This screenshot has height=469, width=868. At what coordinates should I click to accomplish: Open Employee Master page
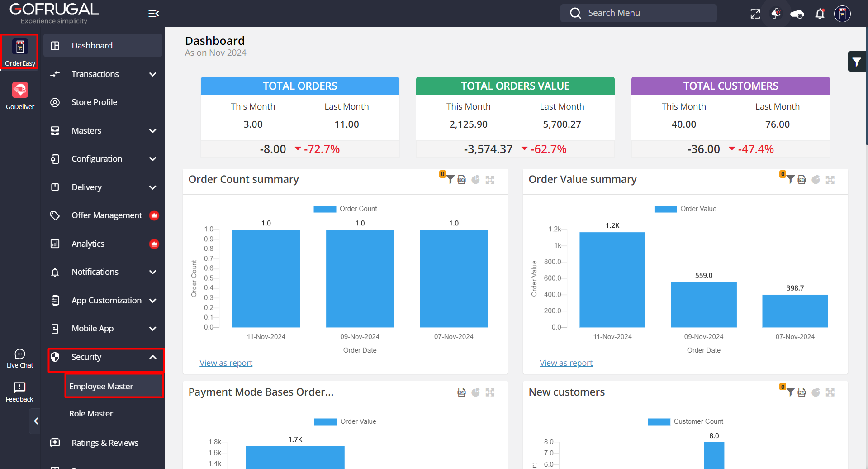point(101,387)
